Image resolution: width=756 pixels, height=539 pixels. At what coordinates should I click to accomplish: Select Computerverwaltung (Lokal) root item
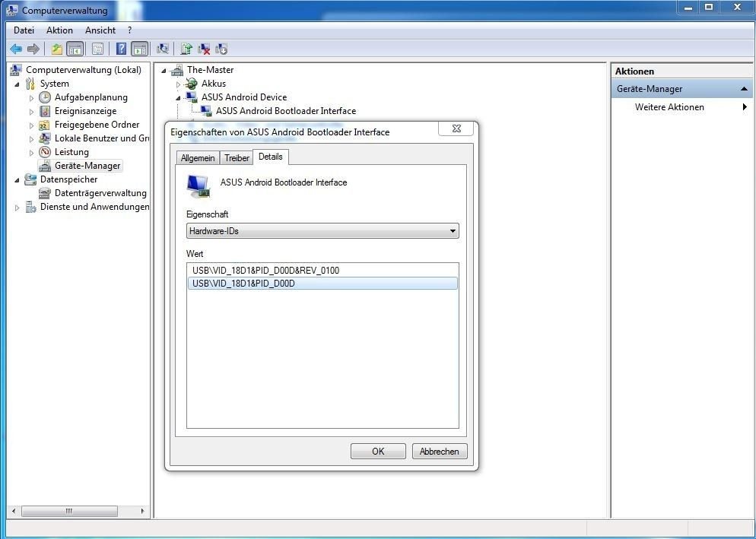(x=83, y=70)
